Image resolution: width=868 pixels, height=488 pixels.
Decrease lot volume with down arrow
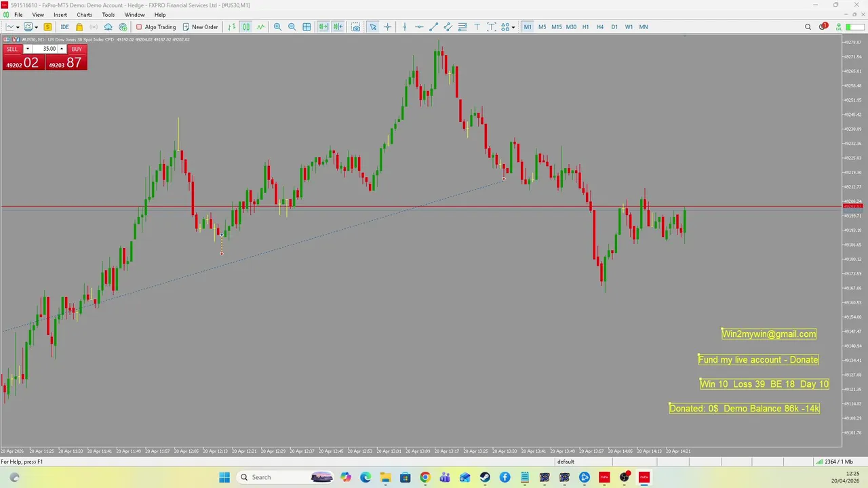coord(27,49)
